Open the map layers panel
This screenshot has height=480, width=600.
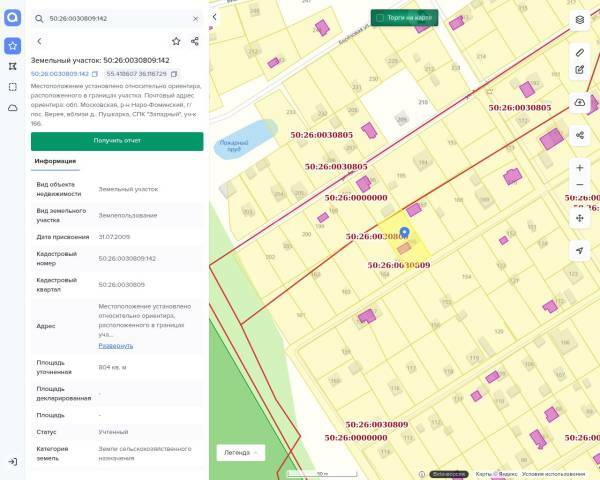click(x=580, y=19)
